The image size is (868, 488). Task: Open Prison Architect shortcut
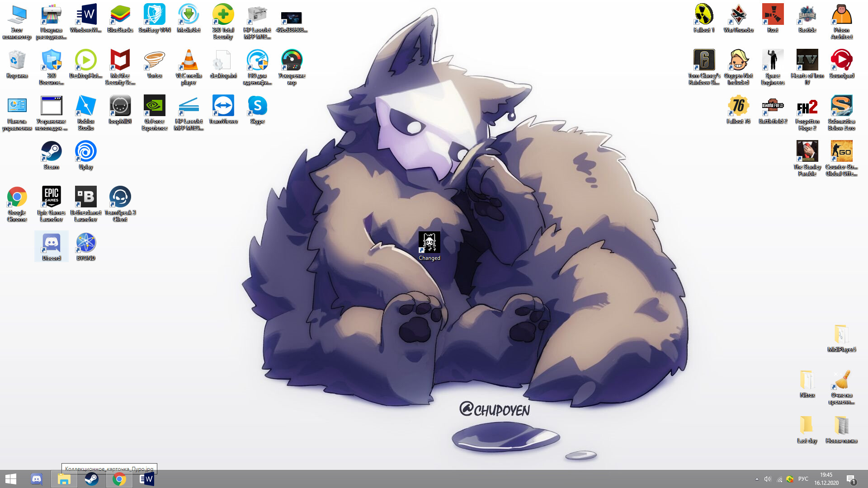click(841, 21)
